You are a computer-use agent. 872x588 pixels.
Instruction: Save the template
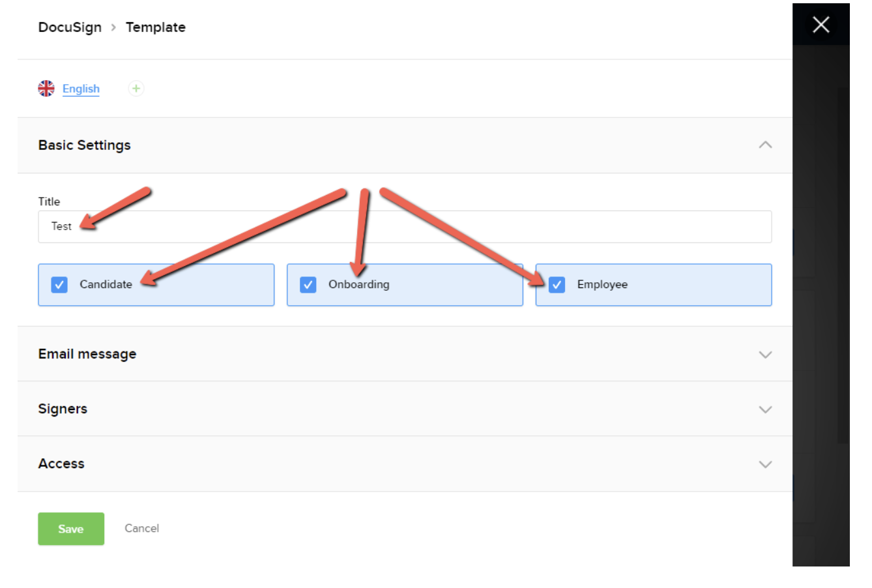[x=70, y=529]
